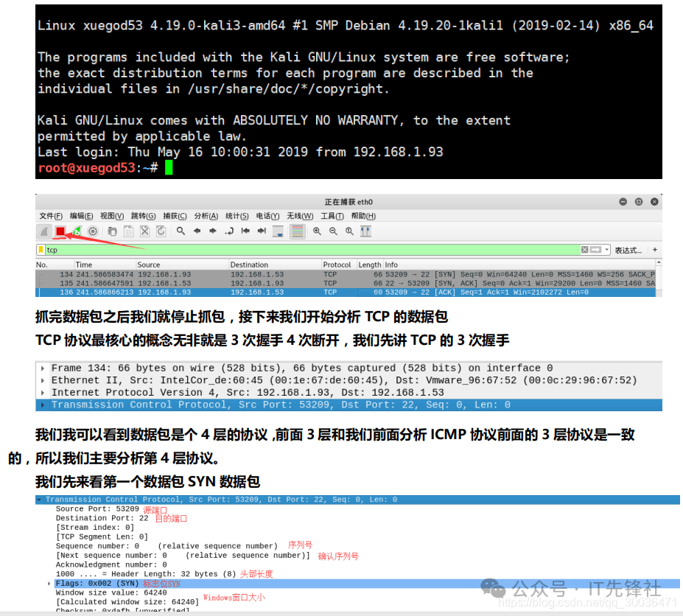The height and width of the screenshot is (616, 683).
Task: Click the zoom in icon
Action: 317,231
